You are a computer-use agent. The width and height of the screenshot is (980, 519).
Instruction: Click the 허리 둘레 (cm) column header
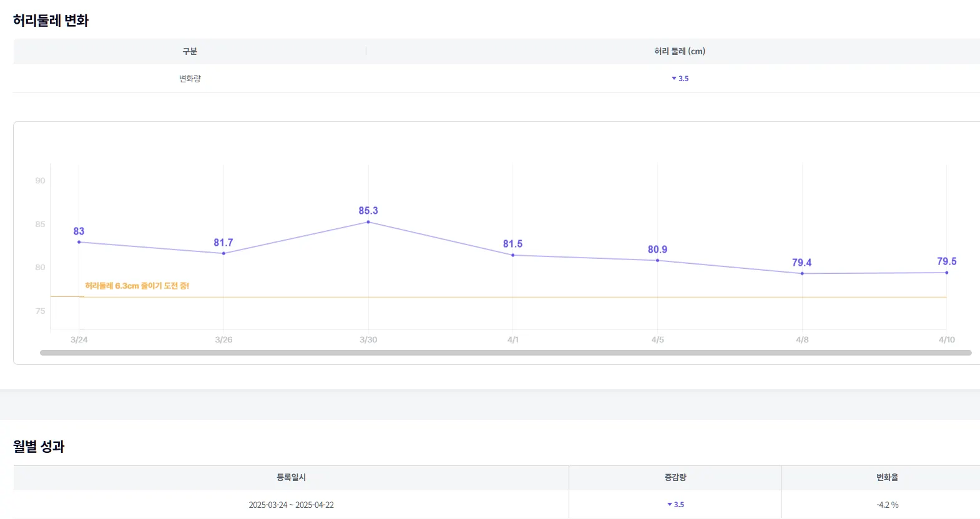pyautogui.click(x=680, y=51)
